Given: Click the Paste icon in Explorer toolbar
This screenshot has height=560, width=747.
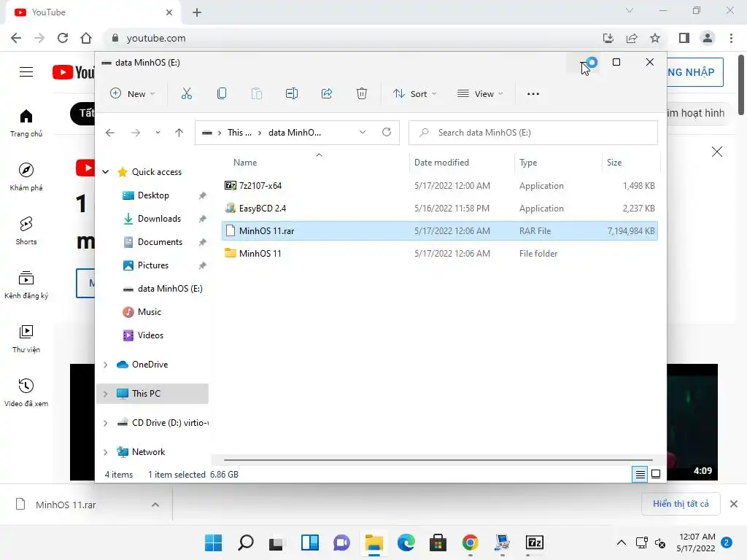Looking at the screenshot, I should click(x=256, y=94).
